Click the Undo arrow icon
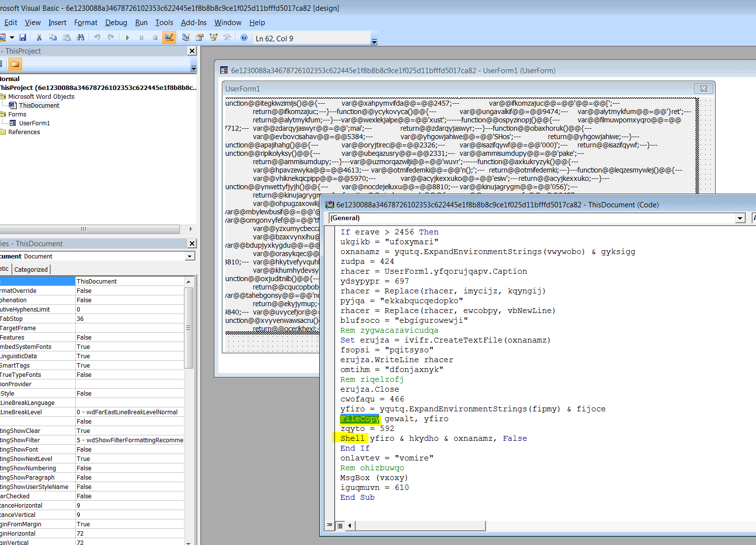Viewport: 756px width, 545px height. (x=97, y=37)
